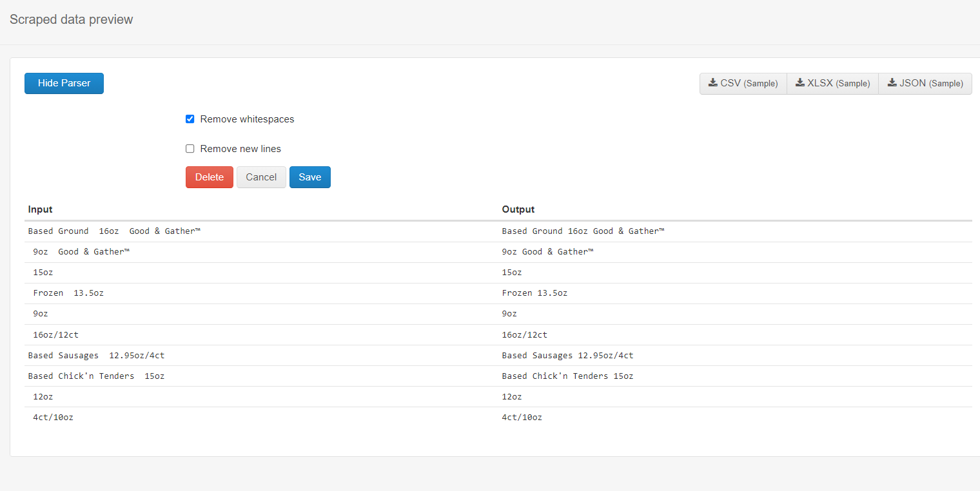Uncheck the Remove whitespaces checkbox

[x=190, y=119]
